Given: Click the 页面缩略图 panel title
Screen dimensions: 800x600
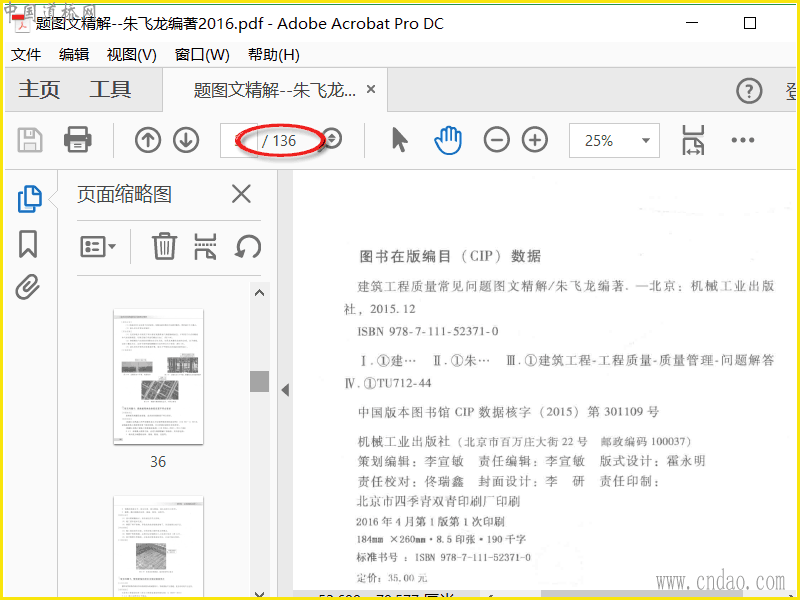Looking at the screenshot, I should tap(124, 194).
